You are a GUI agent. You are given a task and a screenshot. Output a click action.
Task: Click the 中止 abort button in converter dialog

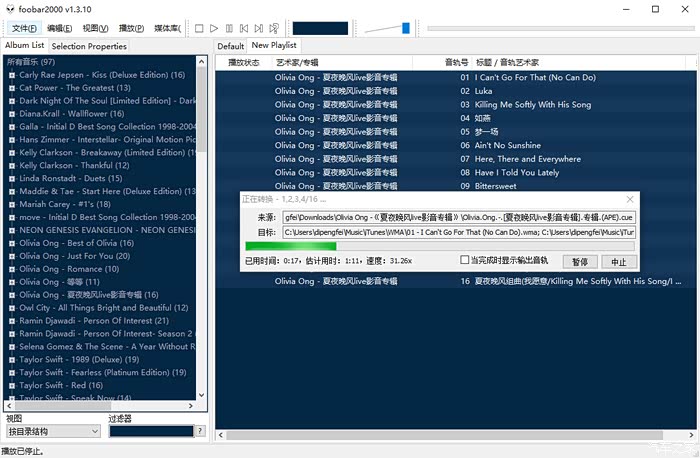coord(618,261)
